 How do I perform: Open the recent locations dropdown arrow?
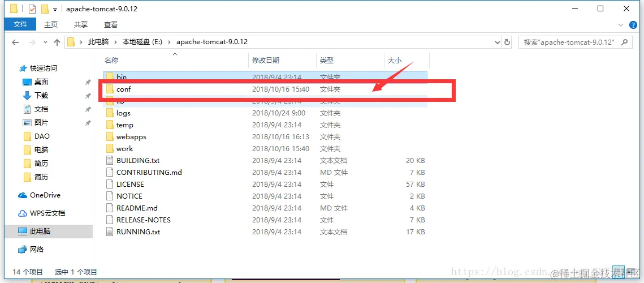click(45, 42)
